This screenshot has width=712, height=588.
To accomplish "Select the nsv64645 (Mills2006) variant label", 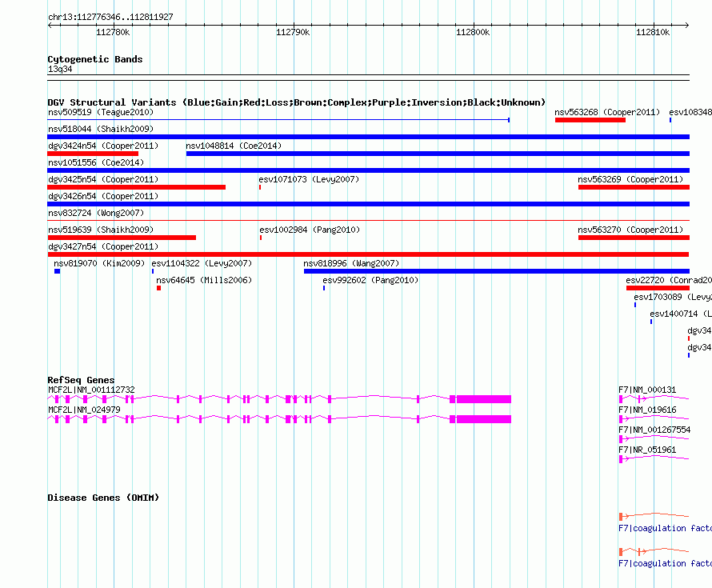I will click(204, 280).
